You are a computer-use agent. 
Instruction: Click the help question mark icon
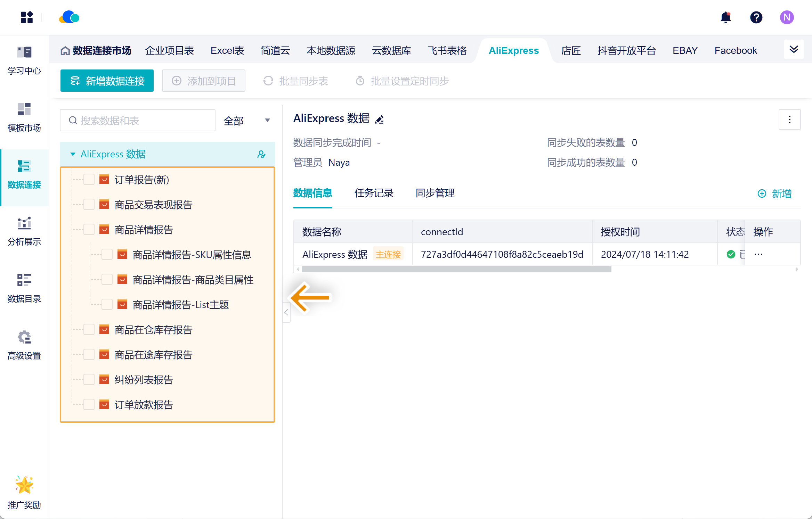756,17
